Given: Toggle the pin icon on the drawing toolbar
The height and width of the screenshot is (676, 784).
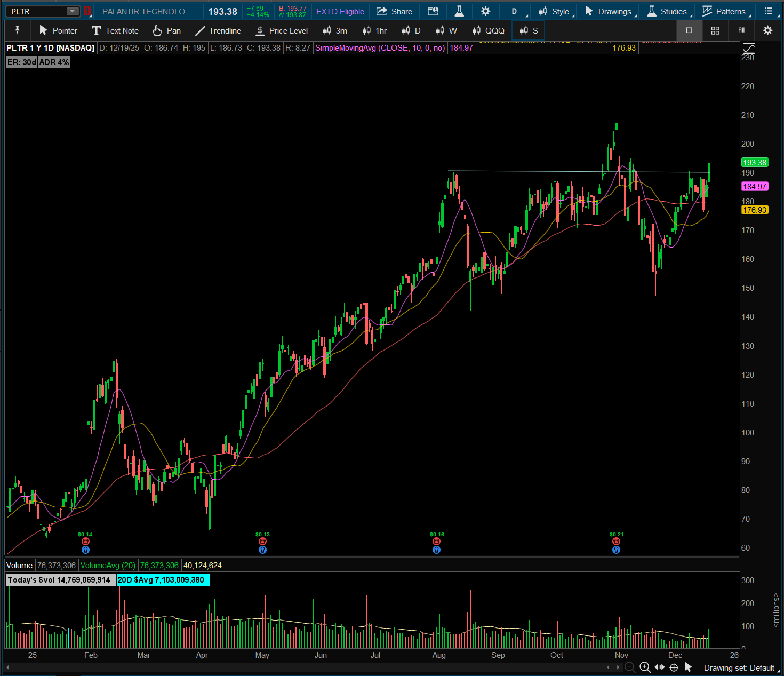Looking at the screenshot, I should [18, 30].
